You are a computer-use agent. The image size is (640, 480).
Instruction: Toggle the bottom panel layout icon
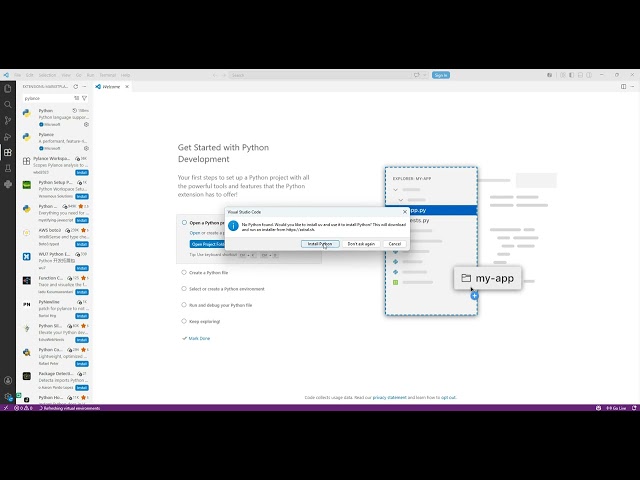pyautogui.click(x=580, y=75)
